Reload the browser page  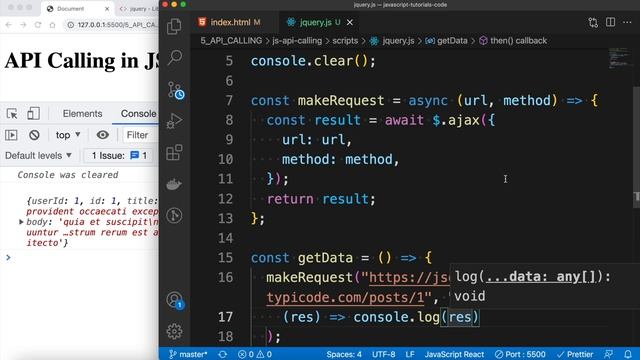(38, 25)
